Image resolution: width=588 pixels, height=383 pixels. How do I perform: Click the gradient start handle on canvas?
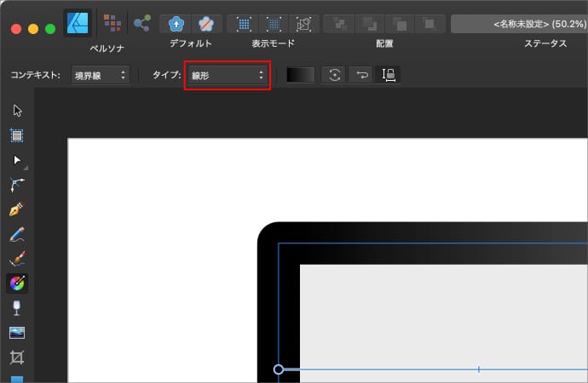pos(279,369)
